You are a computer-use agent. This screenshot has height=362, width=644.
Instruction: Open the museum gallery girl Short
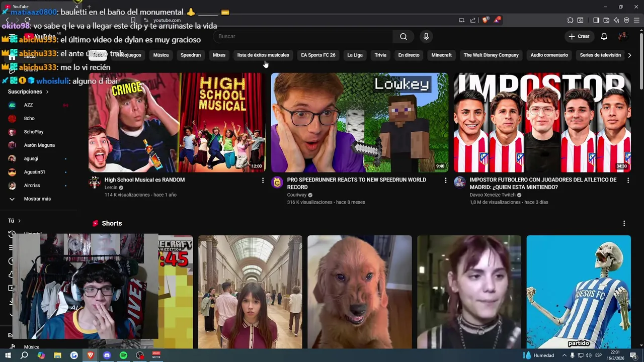point(250,292)
